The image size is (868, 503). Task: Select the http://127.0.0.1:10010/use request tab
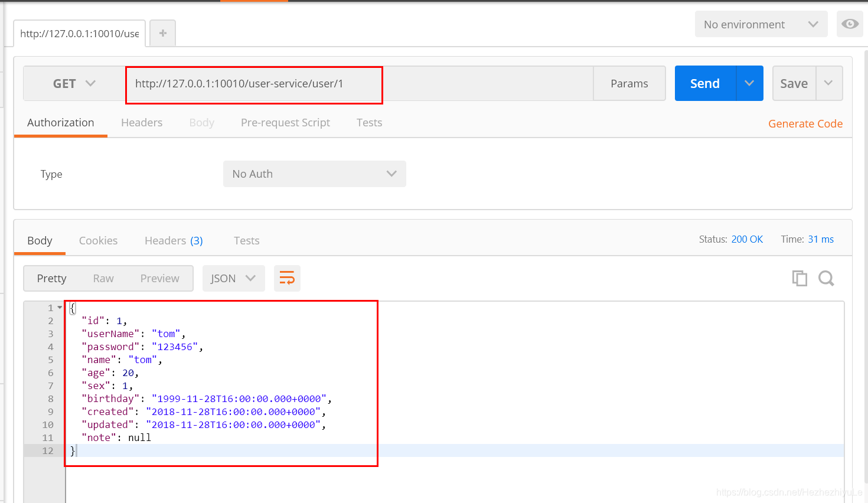[80, 34]
